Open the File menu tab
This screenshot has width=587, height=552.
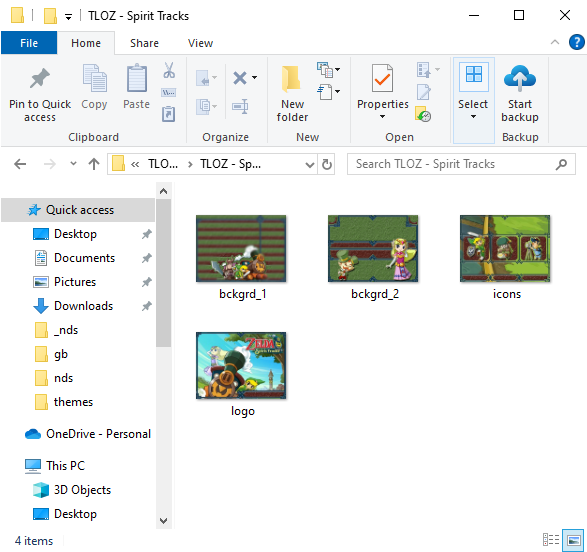click(x=29, y=43)
